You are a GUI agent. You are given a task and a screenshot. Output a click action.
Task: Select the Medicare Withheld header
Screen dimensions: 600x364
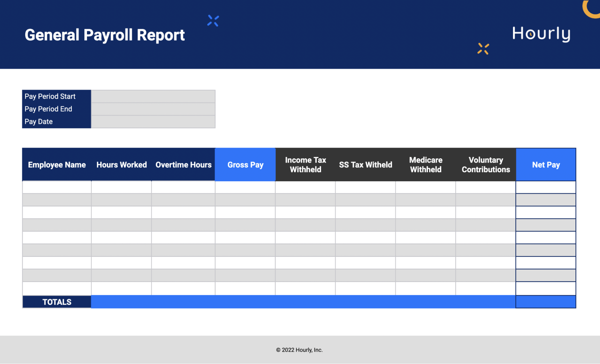coord(426,165)
